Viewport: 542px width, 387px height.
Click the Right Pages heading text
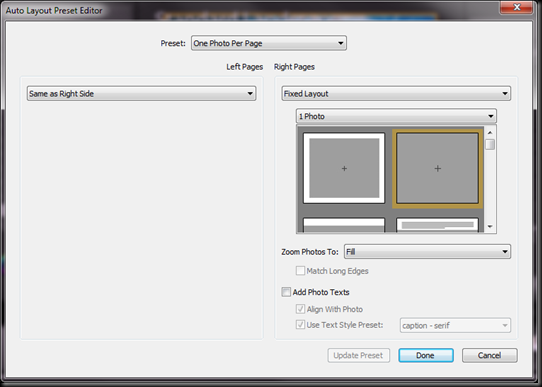[294, 67]
